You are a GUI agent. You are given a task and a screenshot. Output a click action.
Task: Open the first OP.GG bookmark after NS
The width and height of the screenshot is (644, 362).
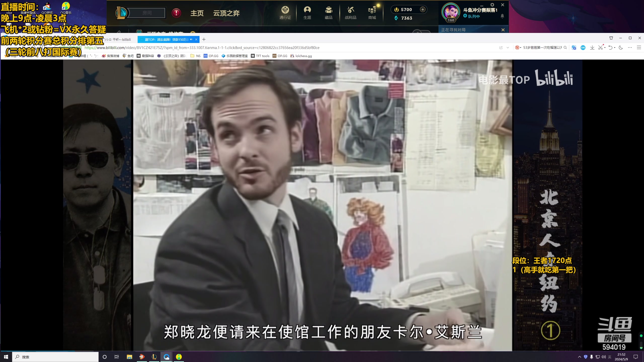[211, 56]
